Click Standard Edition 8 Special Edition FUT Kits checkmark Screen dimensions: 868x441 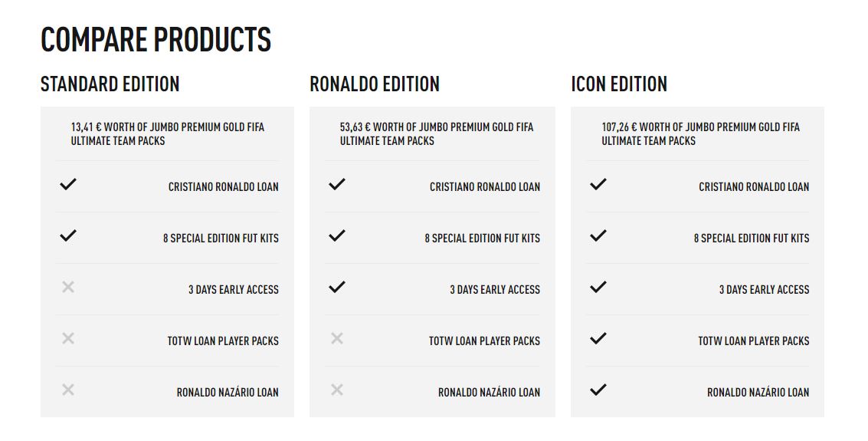click(68, 236)
